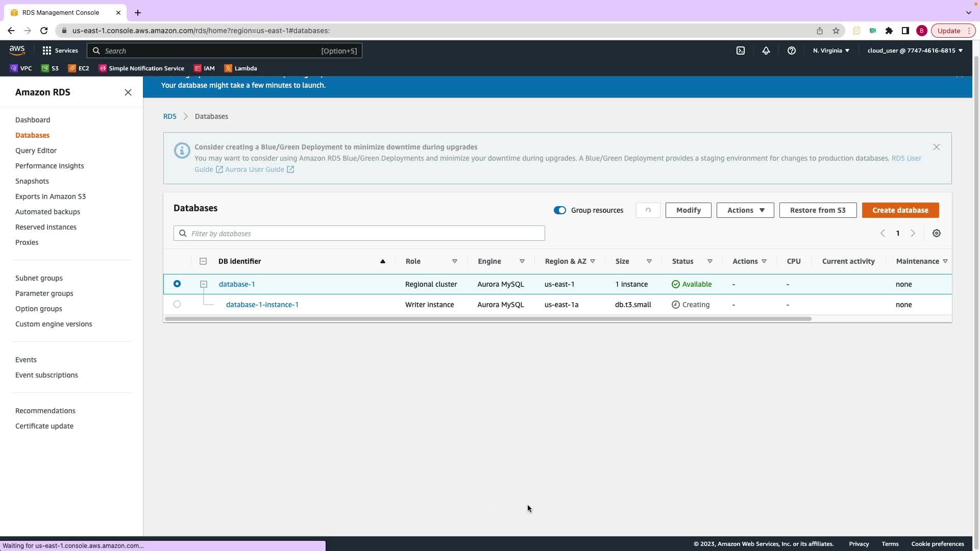The image size is (980, 551).
Task: Open the Actions dropdown menu
Action: click(x=745, y=210)
